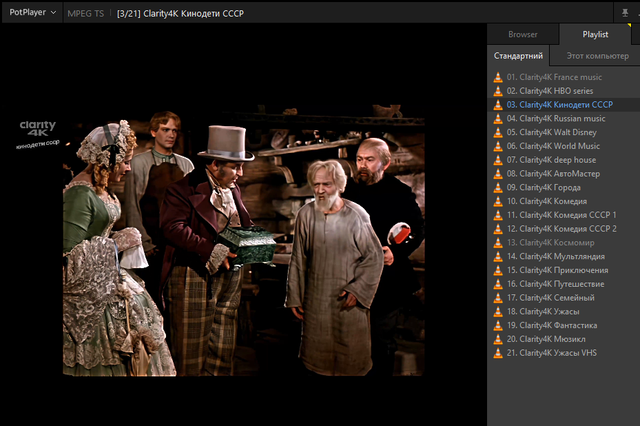Click VLC cone icon for deep house
This screenshot has width=640, height=426.
498,160
